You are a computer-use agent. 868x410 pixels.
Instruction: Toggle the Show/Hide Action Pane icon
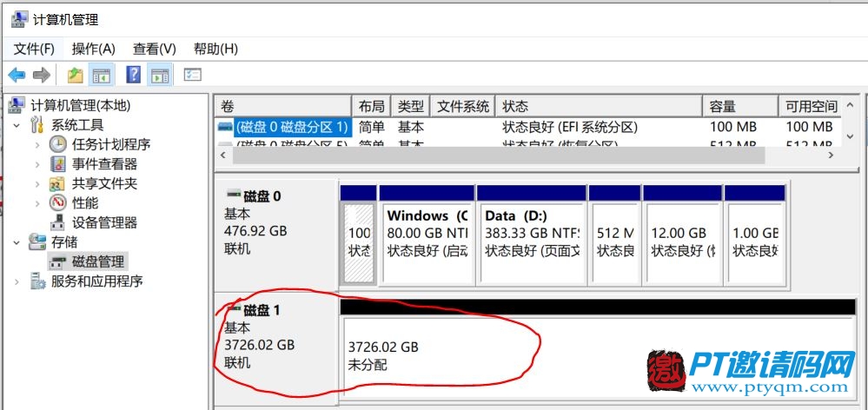click(x=160, y=75)
